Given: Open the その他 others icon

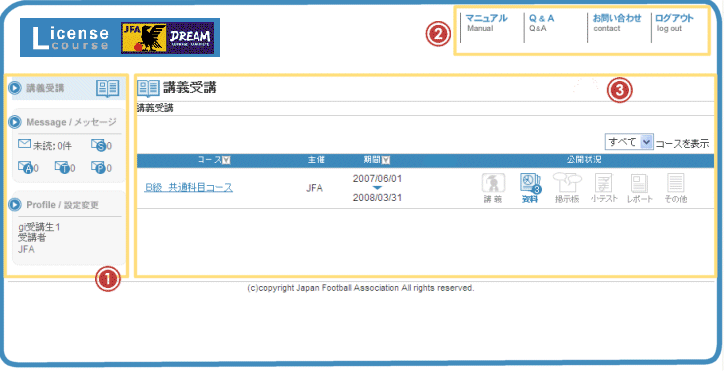Looking at the screenshot, I should coord(676,189).
